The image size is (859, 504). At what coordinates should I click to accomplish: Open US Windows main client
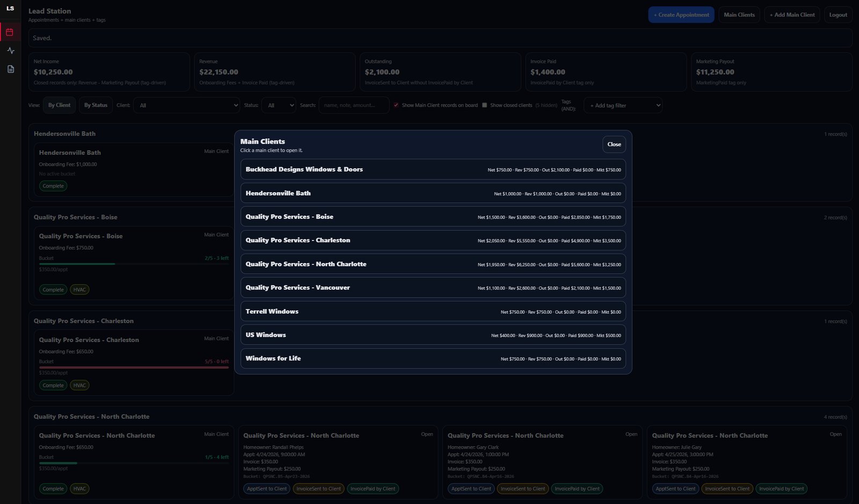[x=433, y=335]
